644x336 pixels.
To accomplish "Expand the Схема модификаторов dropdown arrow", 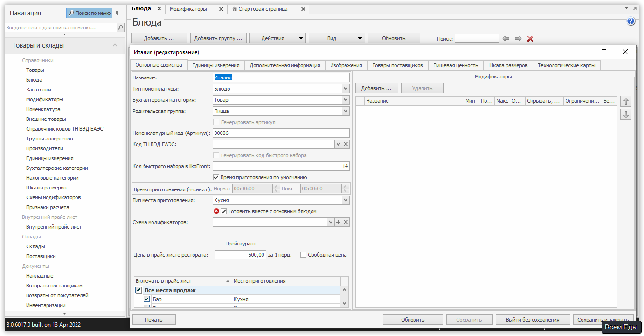I will (331, 223).
